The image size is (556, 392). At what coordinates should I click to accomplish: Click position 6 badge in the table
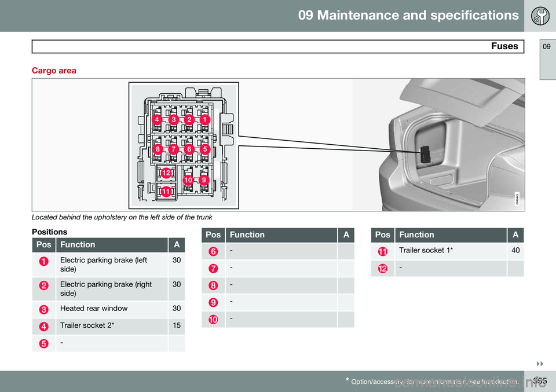point(213,251)
